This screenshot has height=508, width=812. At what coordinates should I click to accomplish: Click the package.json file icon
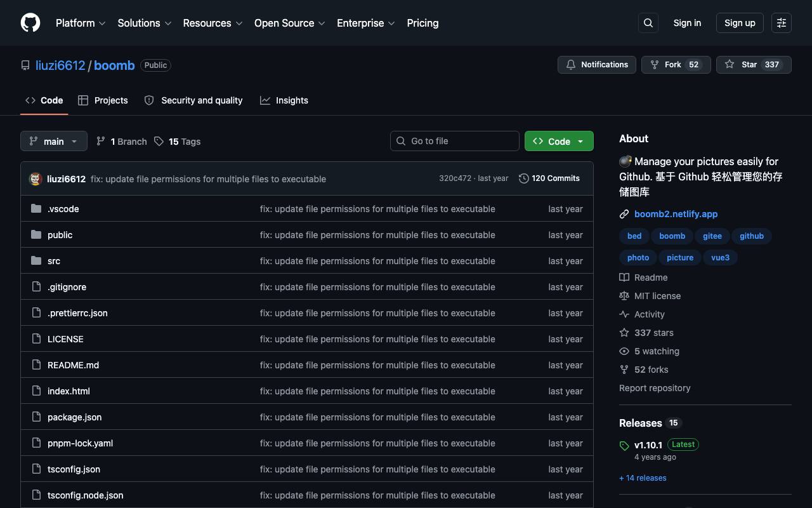coord(36,417)
